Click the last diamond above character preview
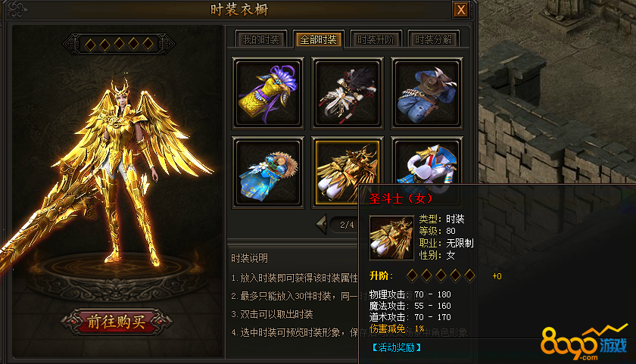The width and height of the screenshot is (636, 364). [x=148, y=44]
